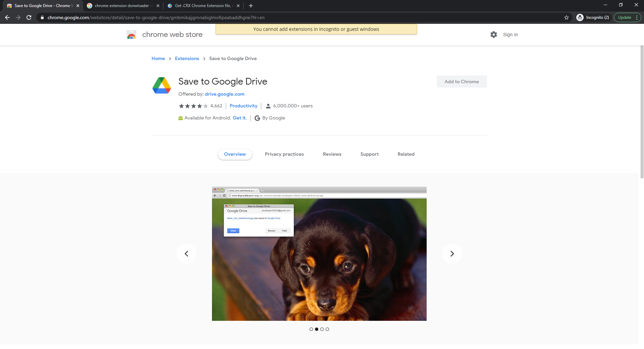The height and width of the screenshot is (349, 644).
Task: Click the chrome web store title
Action: pos(172,35)
